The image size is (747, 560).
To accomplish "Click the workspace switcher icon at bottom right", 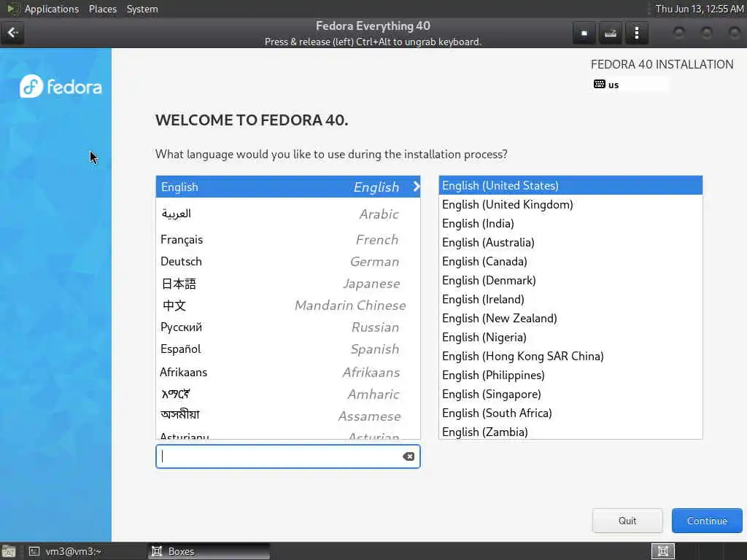I will coord(662,551).
